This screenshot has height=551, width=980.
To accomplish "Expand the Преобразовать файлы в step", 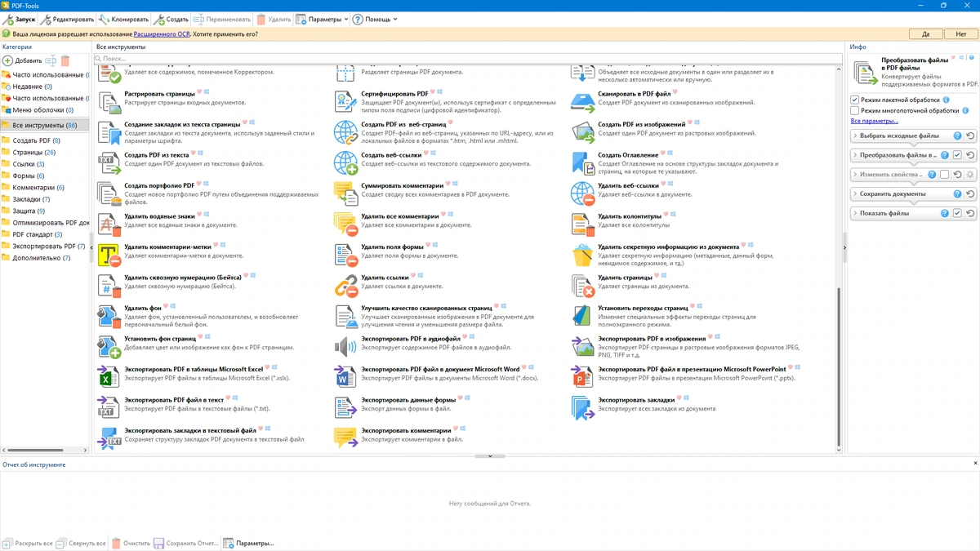I will click(855, 155).
